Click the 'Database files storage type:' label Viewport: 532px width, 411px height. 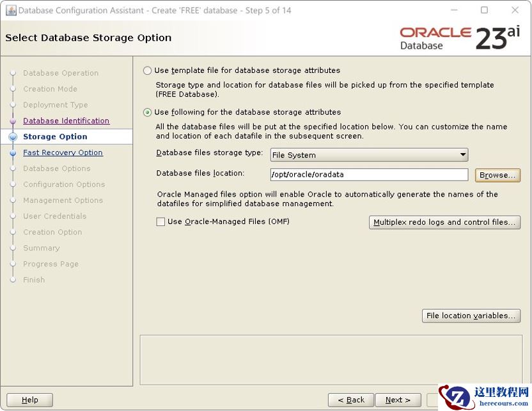click(x=209, y=152)
